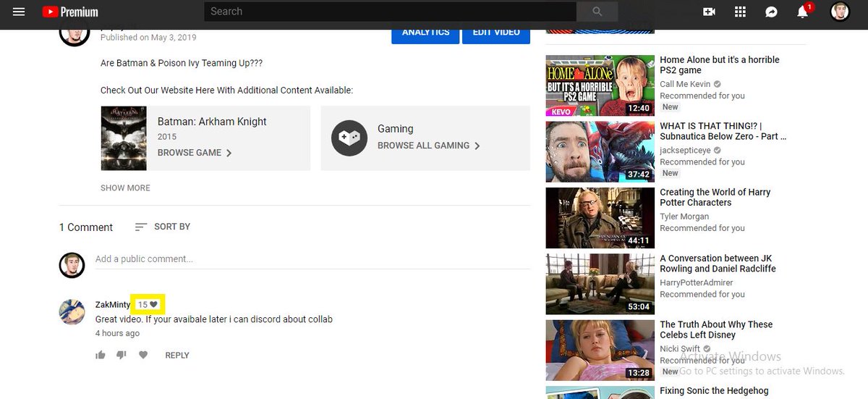Open the account avatar menu

pos(840,12)
